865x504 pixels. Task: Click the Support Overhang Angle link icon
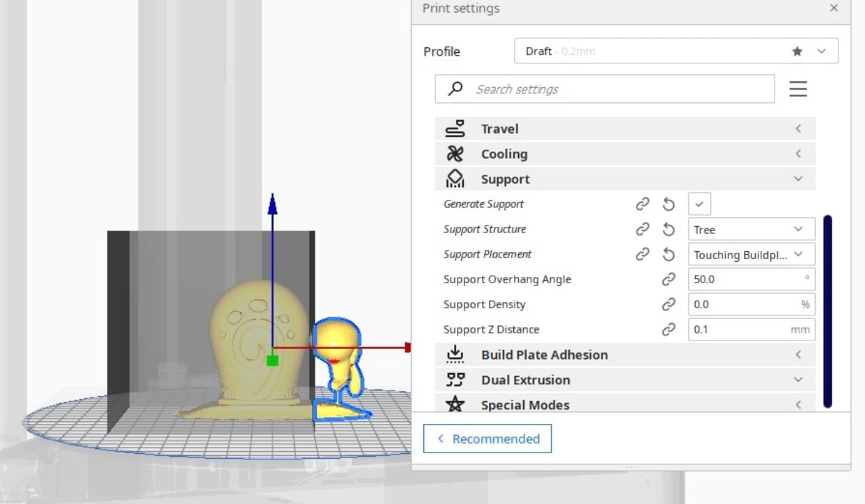pyautogui.click(x=669, y=279)
